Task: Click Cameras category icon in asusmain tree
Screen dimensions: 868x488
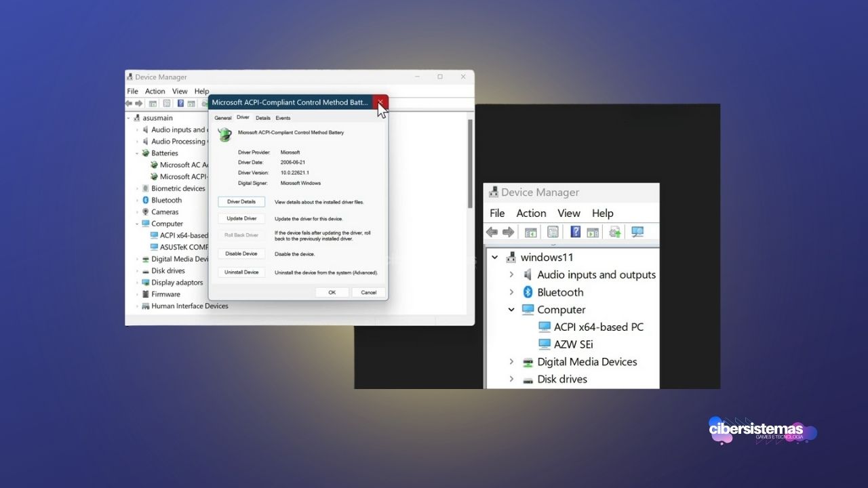Action: click(145, 212)
